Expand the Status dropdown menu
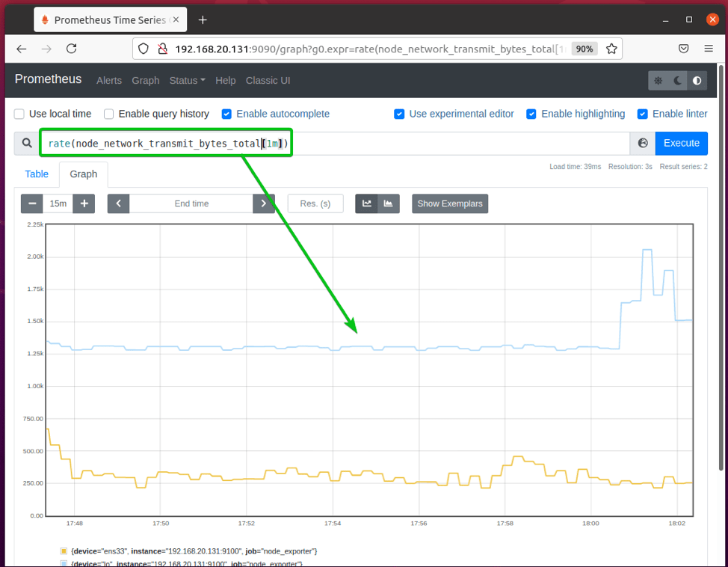728x567 pixels. click(x=187, y=81)
